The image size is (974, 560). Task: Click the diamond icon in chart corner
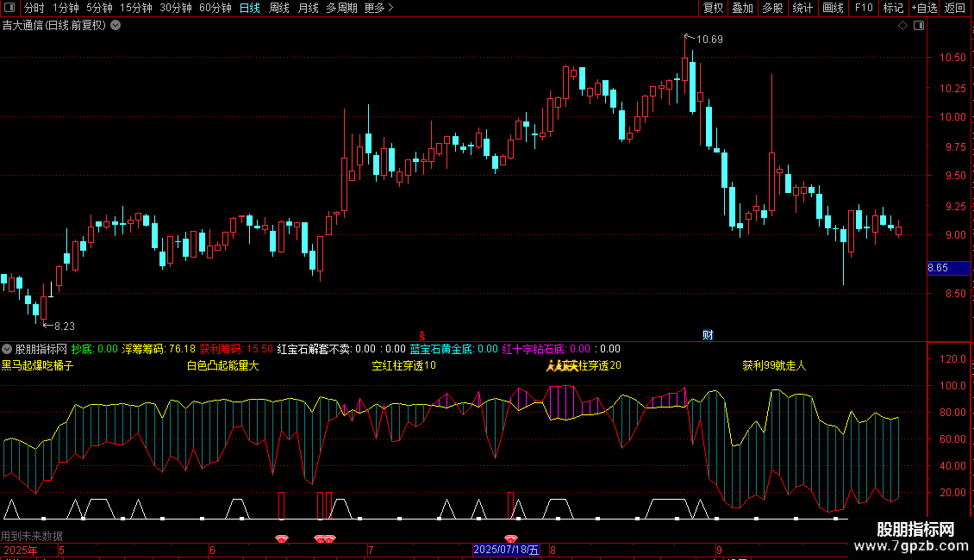point(902,26)
